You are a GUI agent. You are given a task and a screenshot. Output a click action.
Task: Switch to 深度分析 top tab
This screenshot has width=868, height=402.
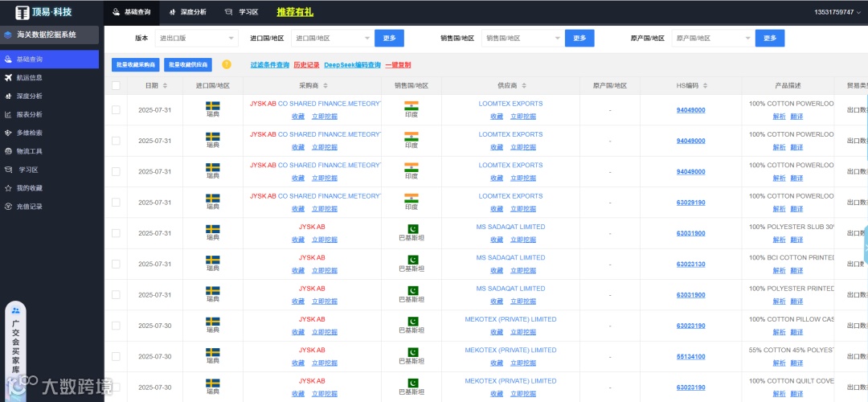coord(187,11)
